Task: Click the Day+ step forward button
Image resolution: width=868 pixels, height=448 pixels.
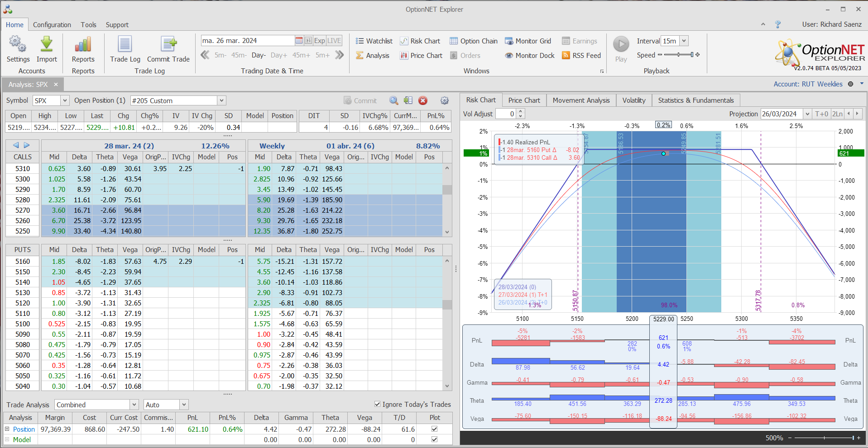Action: point(278,55)
